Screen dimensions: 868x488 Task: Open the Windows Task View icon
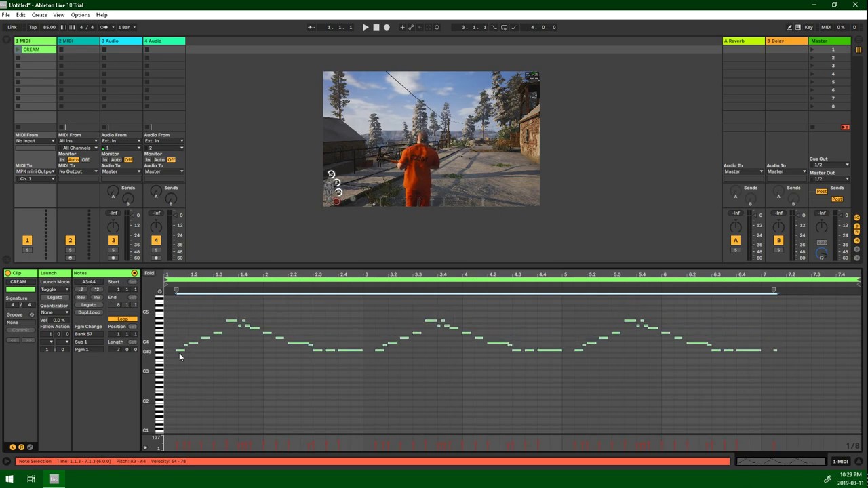[x=31, y=479]
